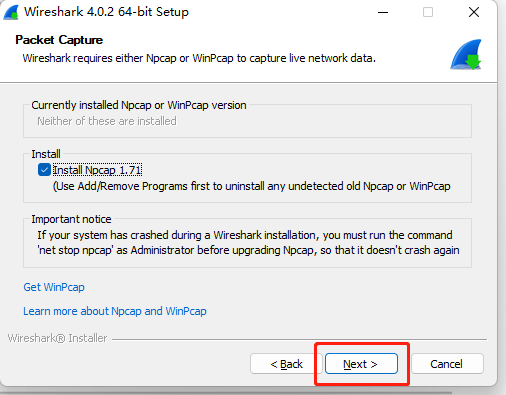The height and width of the screenshot is (395, 506).
Task: Click 'Neither of these are installed' text
Action: pyautogui.click(x=107, y=121)
